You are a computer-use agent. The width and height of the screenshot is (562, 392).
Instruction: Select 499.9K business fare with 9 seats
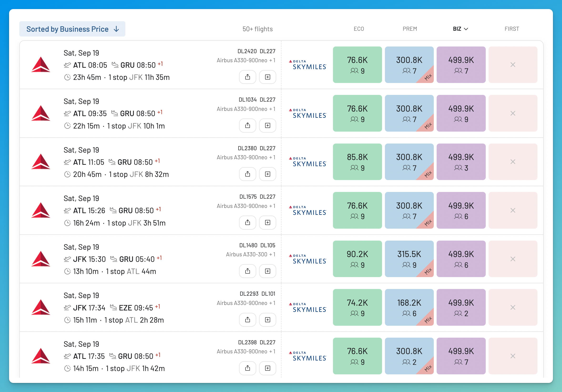pos(461,113)
